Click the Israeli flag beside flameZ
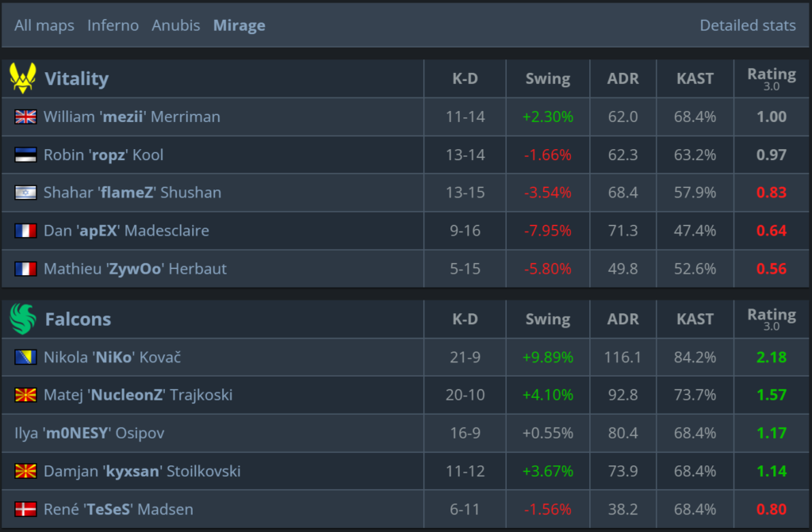Image resolution: width=812 pixels, height=532 pixels. [x=26, y=193]
